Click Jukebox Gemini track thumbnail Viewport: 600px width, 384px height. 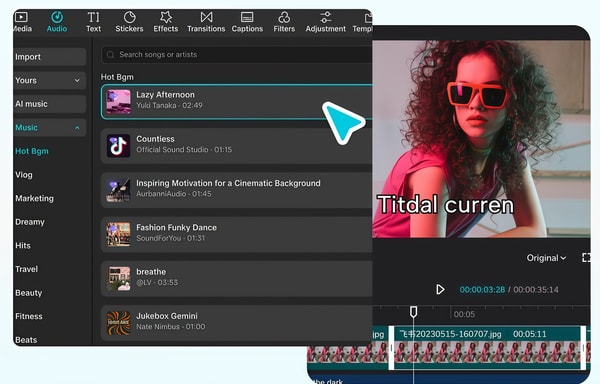[118, 323]
